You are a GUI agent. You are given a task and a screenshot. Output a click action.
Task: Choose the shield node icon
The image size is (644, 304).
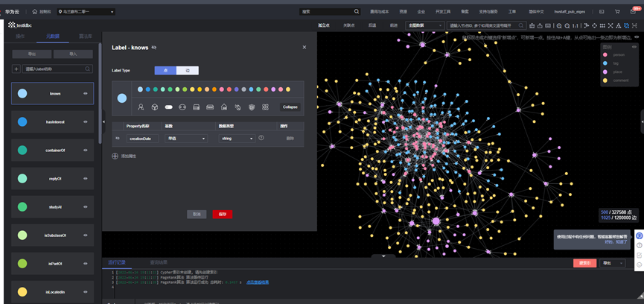(x=252, y=107)
